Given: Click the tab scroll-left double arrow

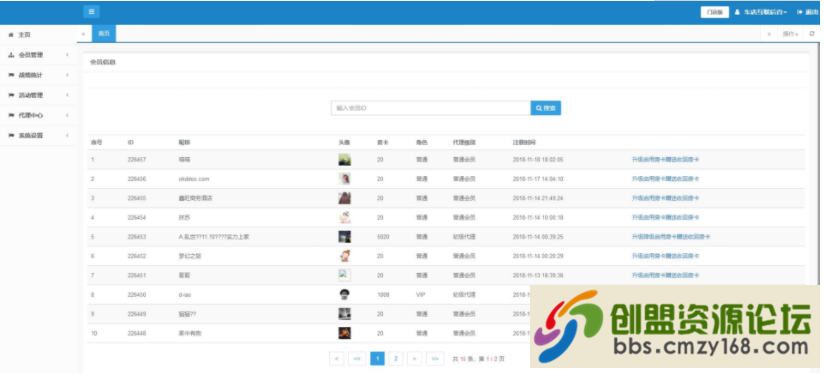Looking at the screenshot, I should click(x=84, y=34).
